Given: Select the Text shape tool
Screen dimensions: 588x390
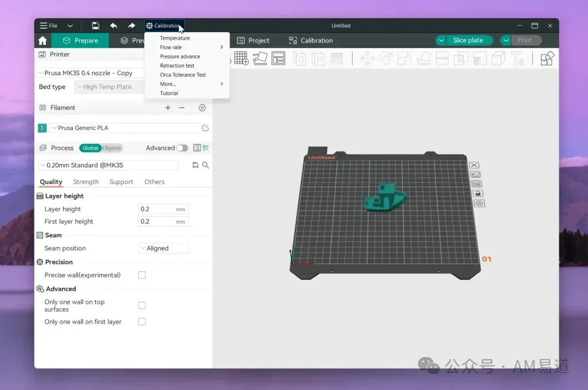Looking at the screenshot, I should (517, 59).
